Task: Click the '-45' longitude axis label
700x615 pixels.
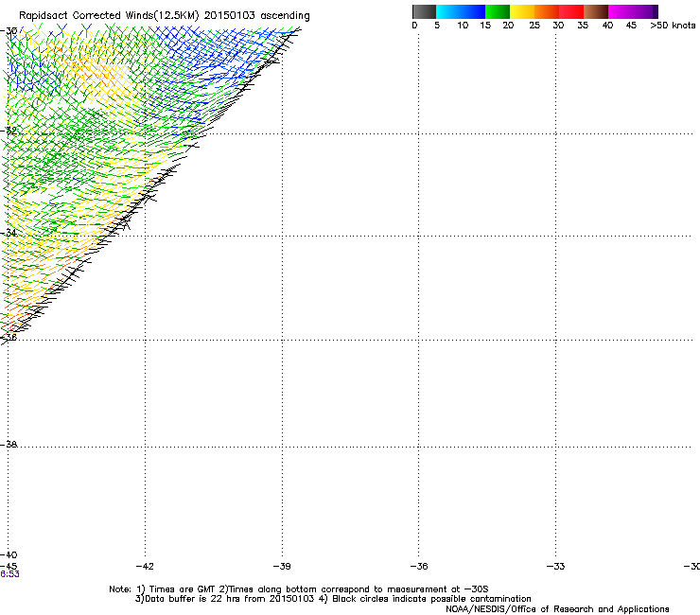Action: click(x=9, y=567)
